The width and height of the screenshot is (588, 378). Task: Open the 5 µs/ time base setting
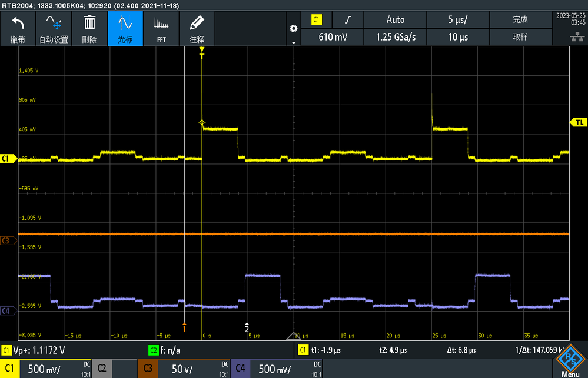[x=458, y=19]
